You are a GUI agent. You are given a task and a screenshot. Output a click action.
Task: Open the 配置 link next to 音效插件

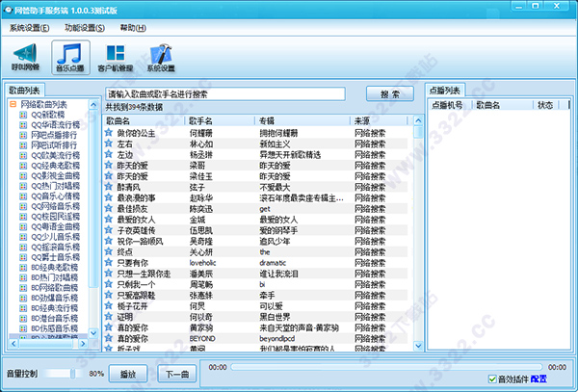click(538, 379)
